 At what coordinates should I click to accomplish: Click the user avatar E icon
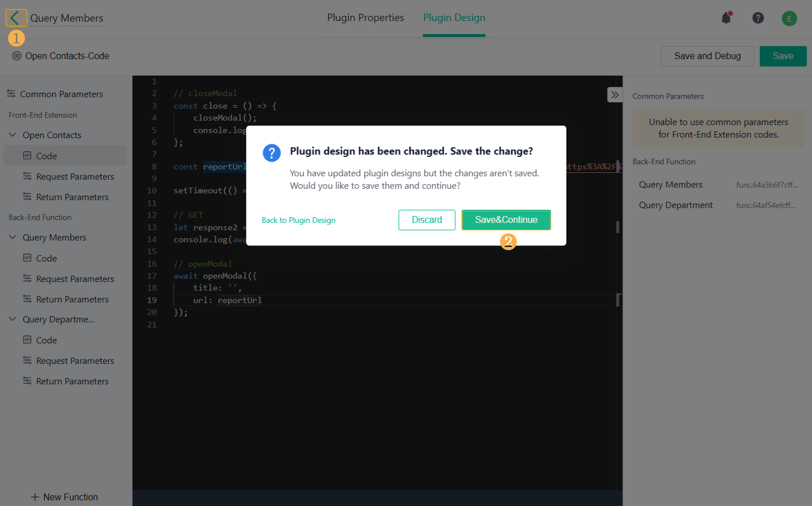click(x=789, y=18)
